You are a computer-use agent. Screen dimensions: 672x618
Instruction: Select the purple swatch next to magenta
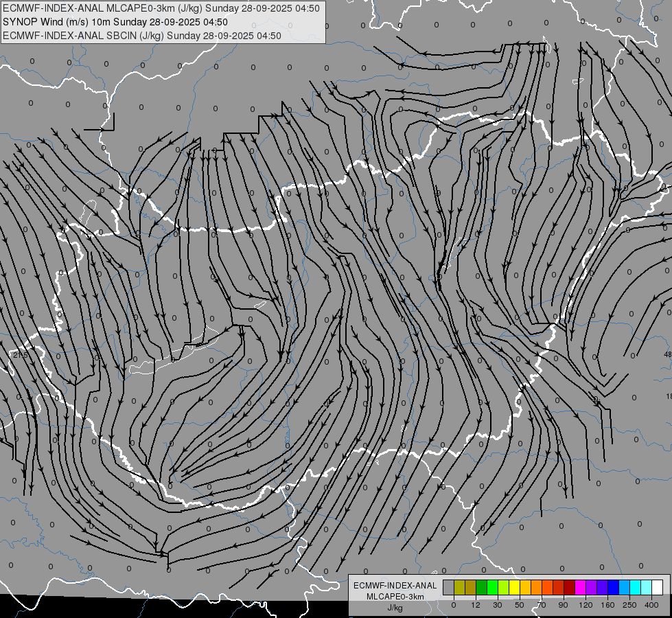[592, 587]
